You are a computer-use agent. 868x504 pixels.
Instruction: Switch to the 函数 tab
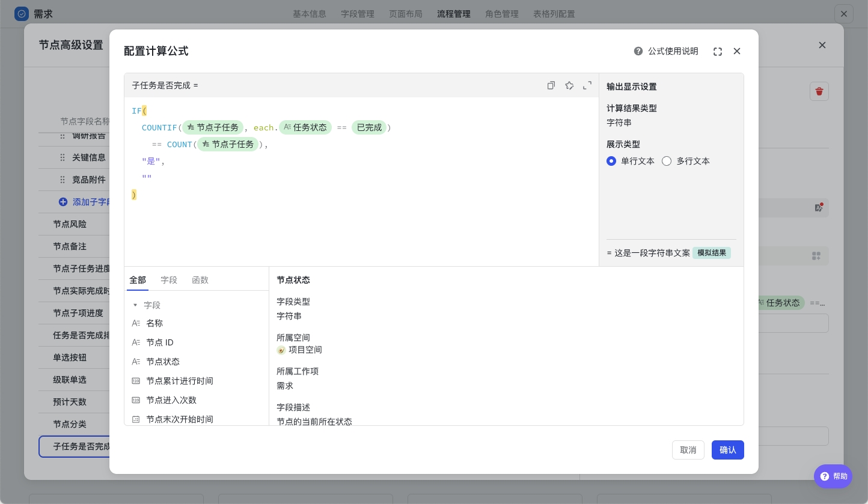[200, 280]
